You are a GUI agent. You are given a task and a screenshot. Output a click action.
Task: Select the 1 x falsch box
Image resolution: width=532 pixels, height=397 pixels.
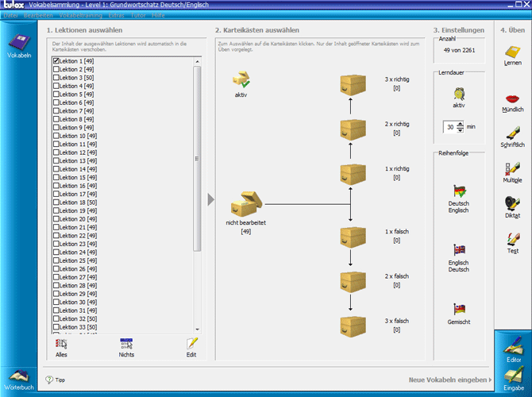(x=353, y=237)
